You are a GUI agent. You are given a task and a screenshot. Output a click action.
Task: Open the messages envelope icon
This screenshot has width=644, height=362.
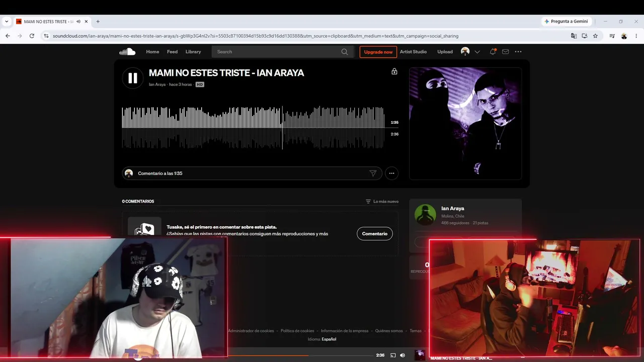point(506,52)
